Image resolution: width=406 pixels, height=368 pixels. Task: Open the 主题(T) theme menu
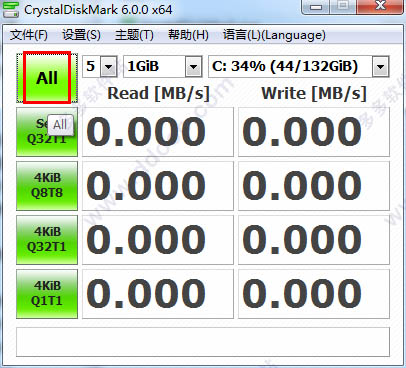click(x=134, y=35)
